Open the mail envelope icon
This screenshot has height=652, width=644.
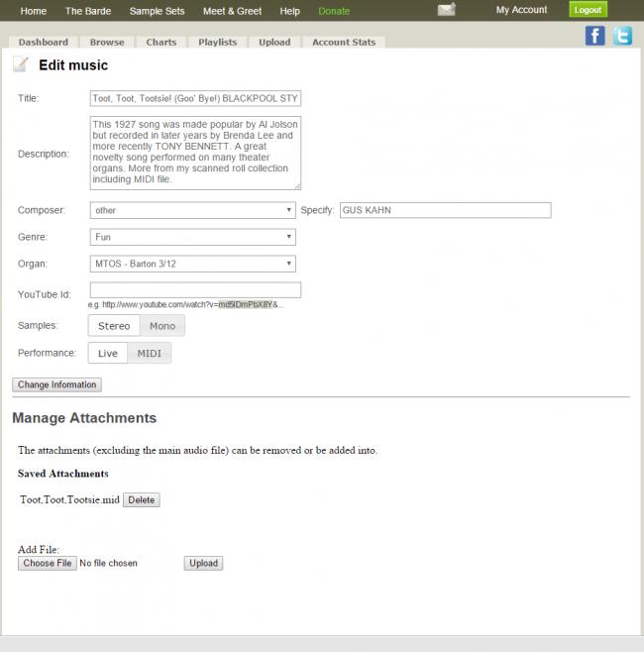click(x=447, y=10)
